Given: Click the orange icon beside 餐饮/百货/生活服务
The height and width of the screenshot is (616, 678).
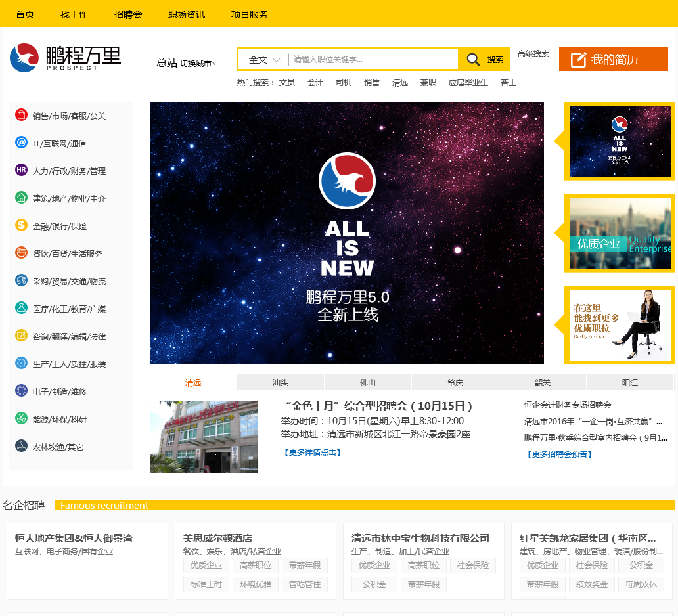Looking at the screenshot, I should 21,252.
